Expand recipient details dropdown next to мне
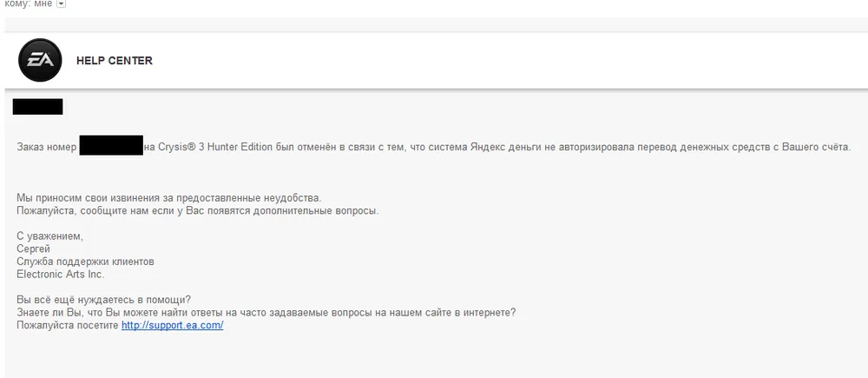The height and width of the screenshot is (378, 868). click(x=61, y=3)
